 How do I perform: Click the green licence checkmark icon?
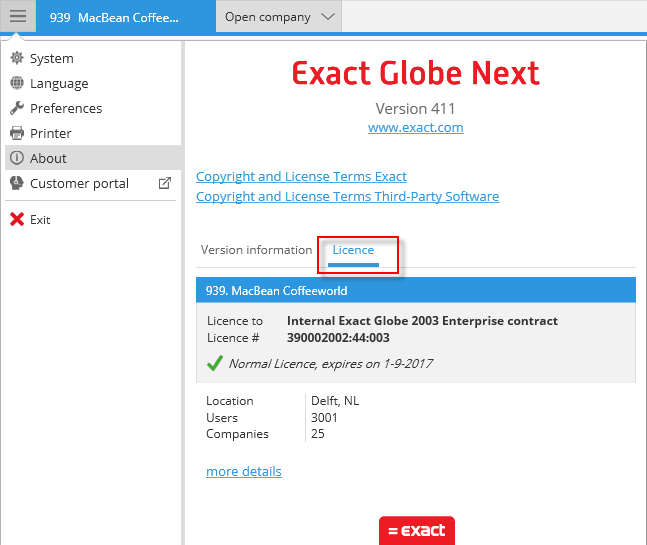(x=215, y=363)
